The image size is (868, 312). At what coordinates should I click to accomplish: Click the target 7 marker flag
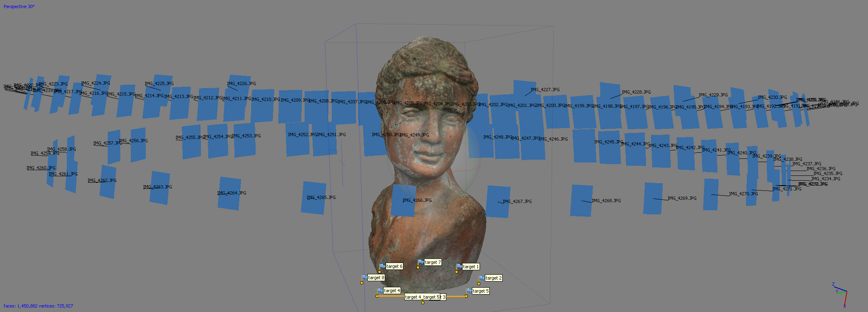coord(421,262)
